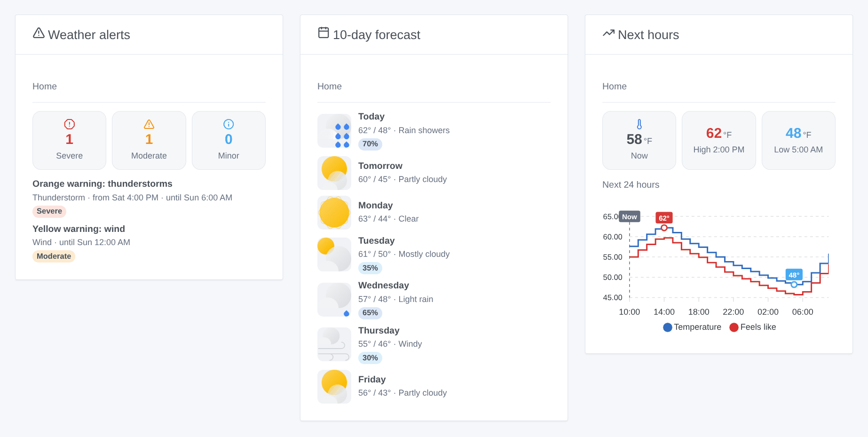Click the 65% precipitation badge for Wednesday
This screenshot has width=868, height=437.
(370, 313)
